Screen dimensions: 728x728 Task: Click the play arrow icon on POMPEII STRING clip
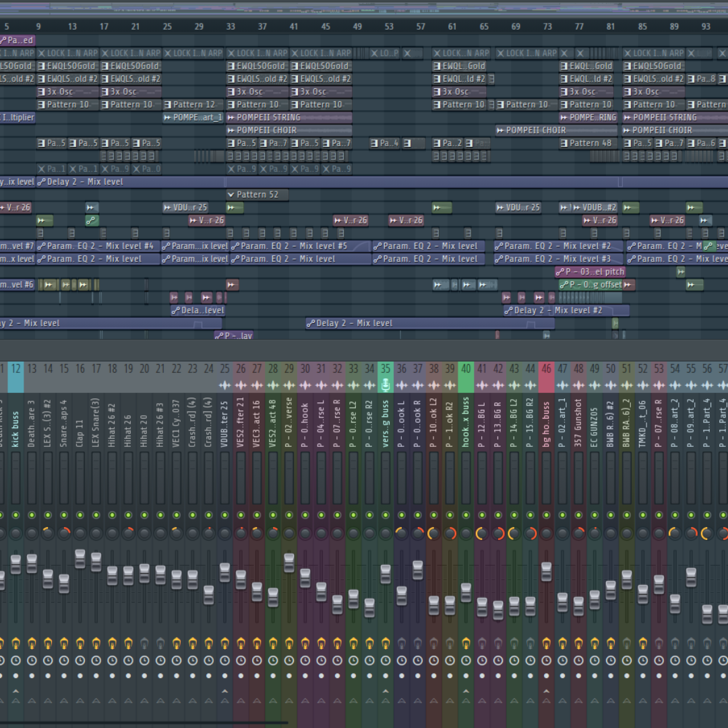[231, 117]
